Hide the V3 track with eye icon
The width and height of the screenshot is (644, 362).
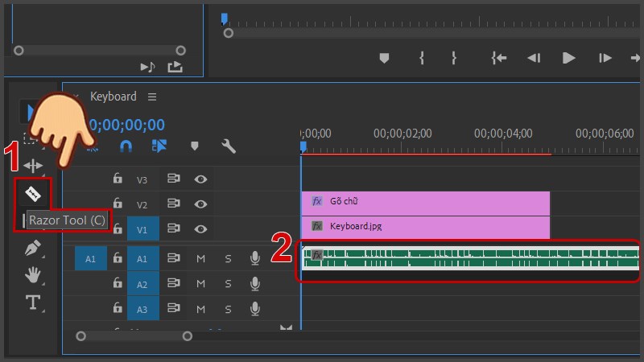[x=200, y=179]
